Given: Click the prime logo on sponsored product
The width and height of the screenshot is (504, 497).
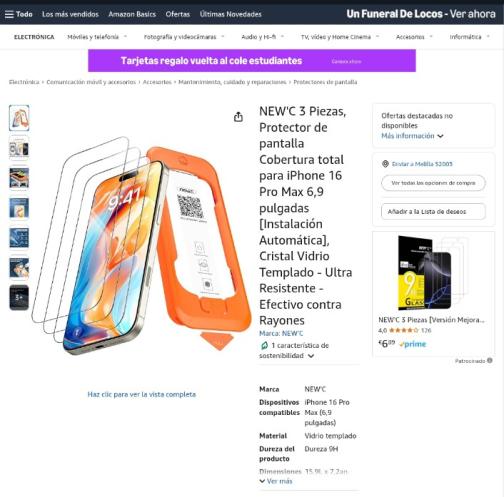Looking at the screenshot, I should point(413,344).
